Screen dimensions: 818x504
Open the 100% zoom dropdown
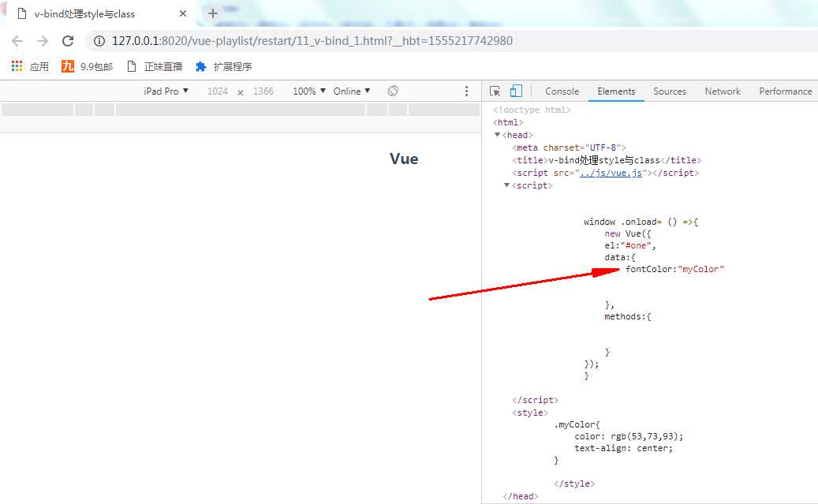309,91
